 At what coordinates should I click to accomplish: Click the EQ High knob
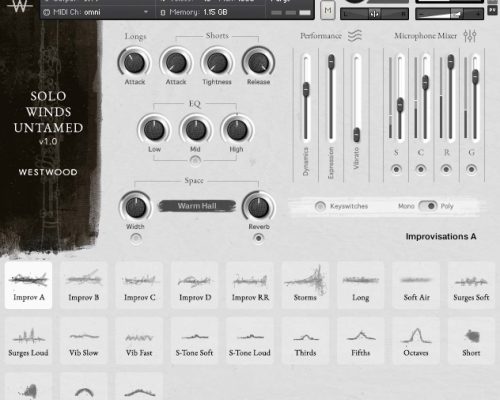tap(237, 129)
